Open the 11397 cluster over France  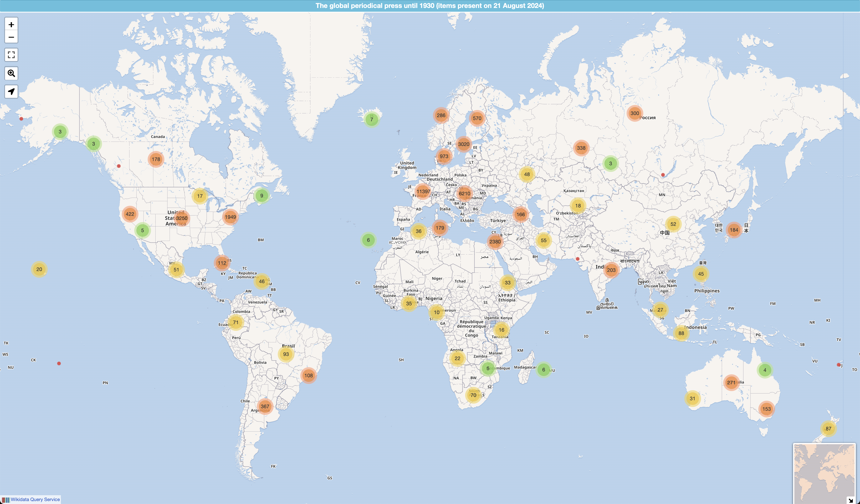click(x=423, y=191)
